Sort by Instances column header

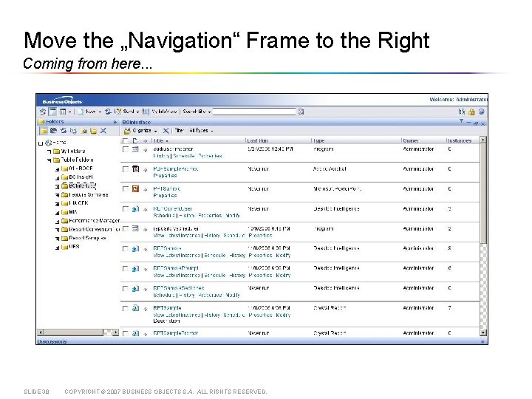click(x=460, y=141)
